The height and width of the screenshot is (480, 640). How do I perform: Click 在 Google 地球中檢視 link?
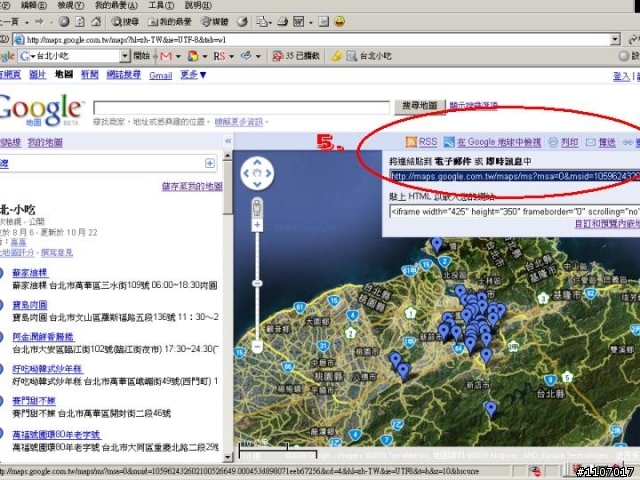[x=492, y=142]
